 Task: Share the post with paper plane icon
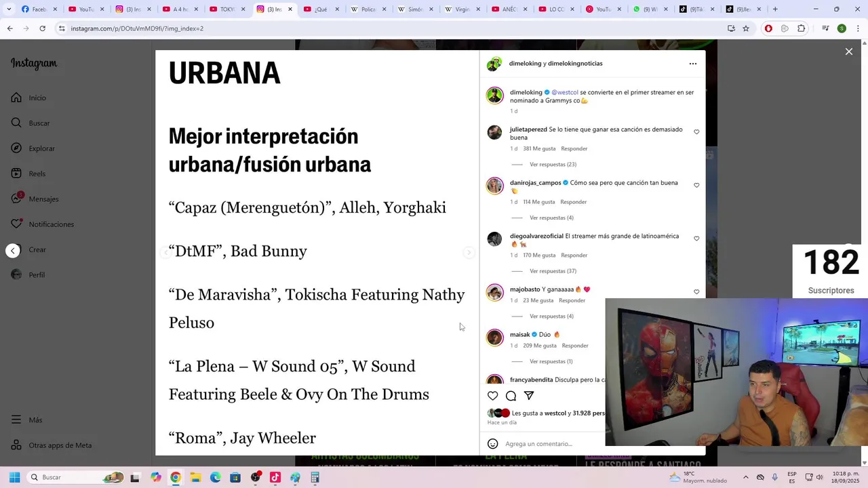529,396
